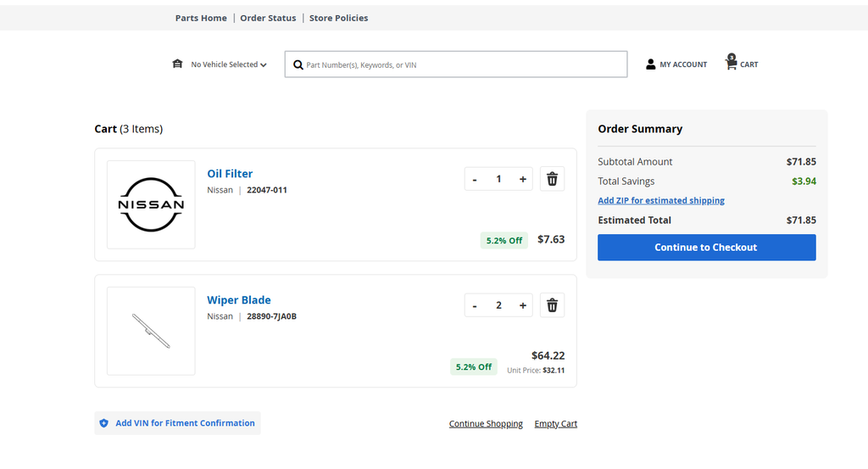Increase Oil Filter quantity with plus

(x=522, y=180)
